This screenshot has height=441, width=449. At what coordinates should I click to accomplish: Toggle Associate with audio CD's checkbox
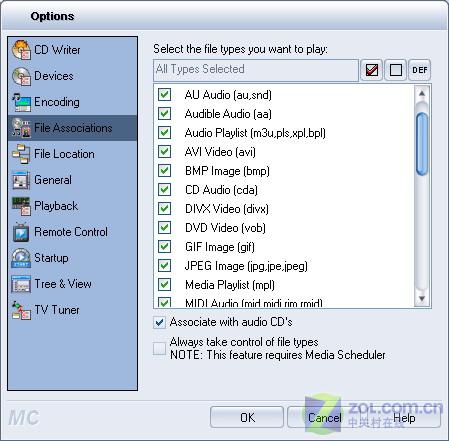pyautogui.click(x=159, y=322)
